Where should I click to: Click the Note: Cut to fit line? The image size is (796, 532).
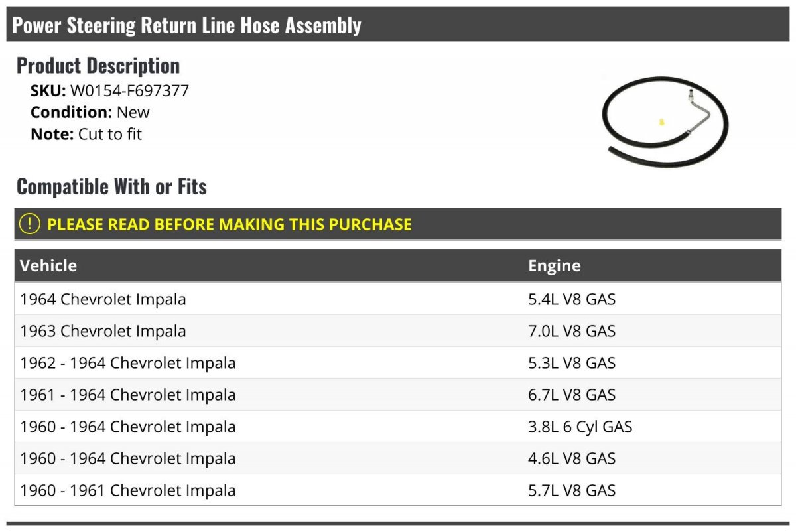coord(86,134)
